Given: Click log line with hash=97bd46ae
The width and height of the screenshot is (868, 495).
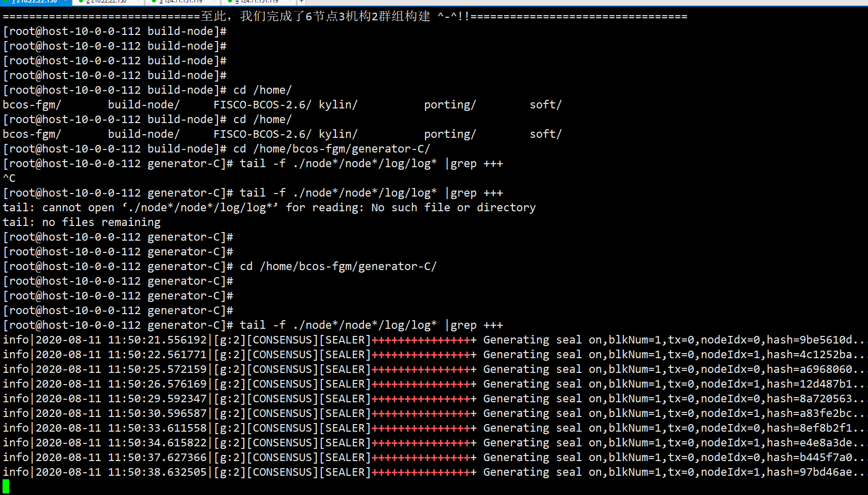Looking at the screenshot, I should [434, 472].
